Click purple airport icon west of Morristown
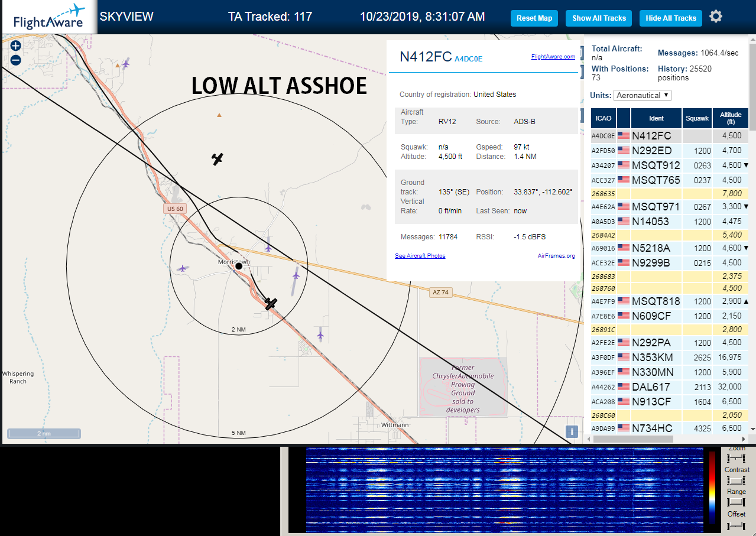The height and width of the screenshot is (536, 756). (183, 269)
